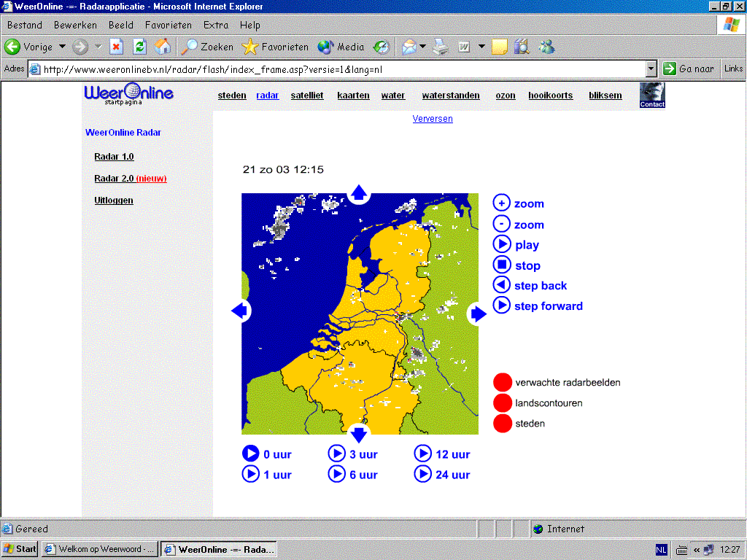The image size is (747, 560).
Task: Click the zoom out minus icon
Action: click(x=501, y=224)
